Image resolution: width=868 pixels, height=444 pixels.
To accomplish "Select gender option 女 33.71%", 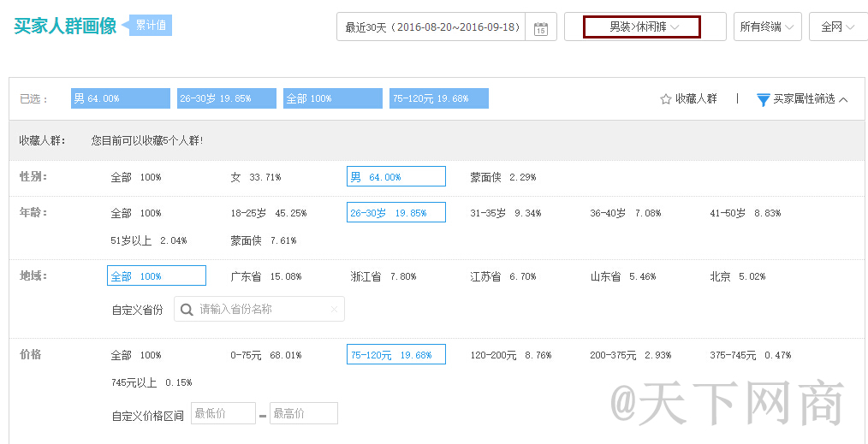I will pos(255,177).
